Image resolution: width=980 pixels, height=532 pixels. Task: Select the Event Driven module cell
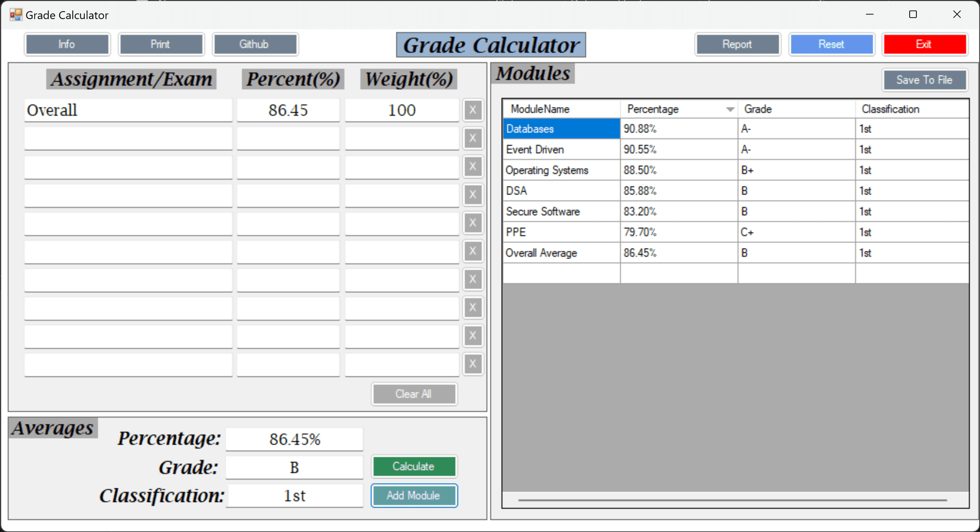pos(561,149)
